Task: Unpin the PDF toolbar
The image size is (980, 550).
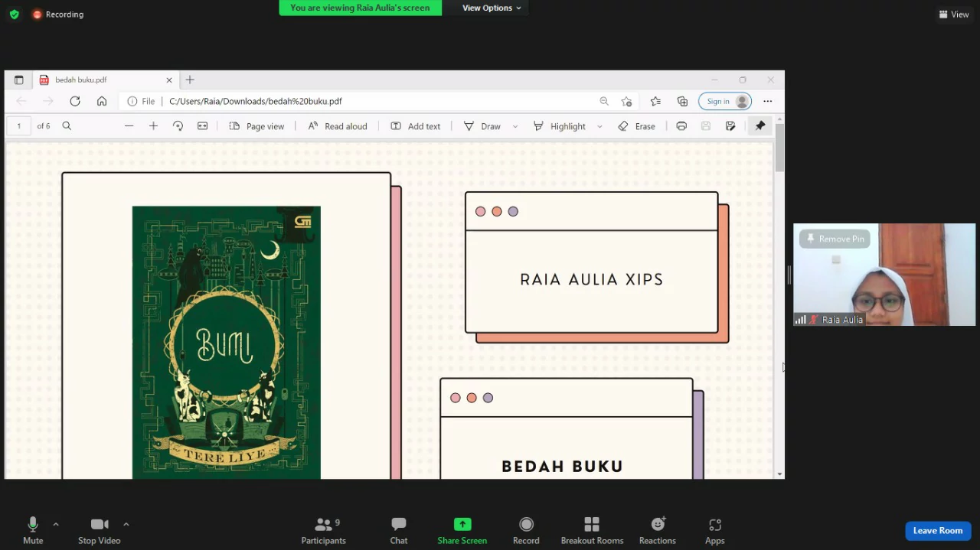Action: click(760, 126)
